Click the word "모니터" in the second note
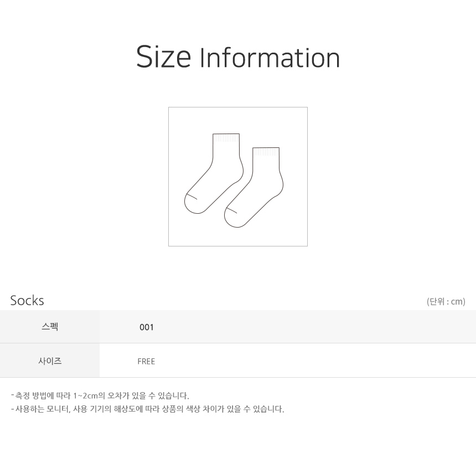This screenshot has height=468, width=476. [59, 409]
